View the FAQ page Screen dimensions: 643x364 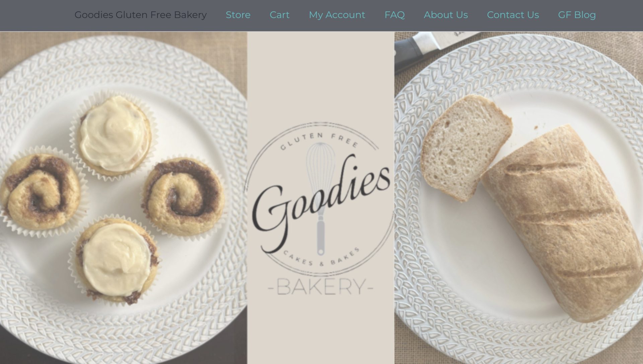point(395,15)
